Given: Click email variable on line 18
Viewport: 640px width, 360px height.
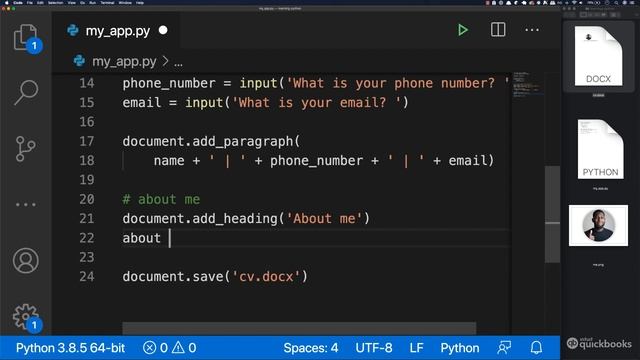Looking at the screenshot, I should click(467, 160).
